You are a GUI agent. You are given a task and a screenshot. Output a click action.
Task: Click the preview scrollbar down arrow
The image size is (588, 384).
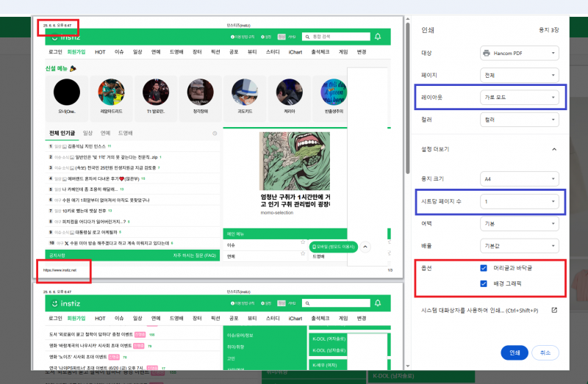(x=408, y=366)
